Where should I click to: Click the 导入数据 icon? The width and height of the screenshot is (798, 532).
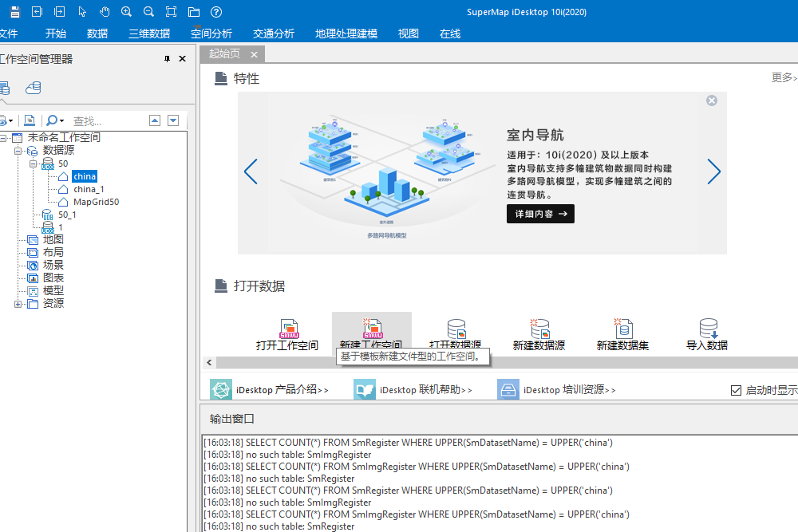tap(708, 329)
